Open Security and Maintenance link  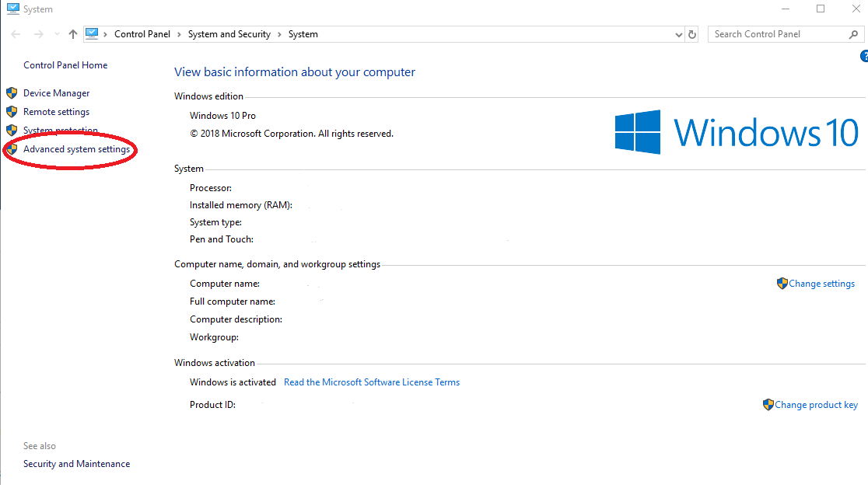76,464
